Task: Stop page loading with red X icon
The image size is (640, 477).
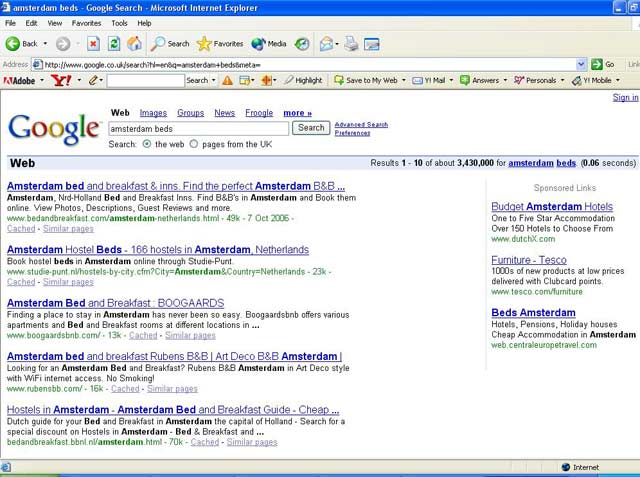Action: click(93, 44)
